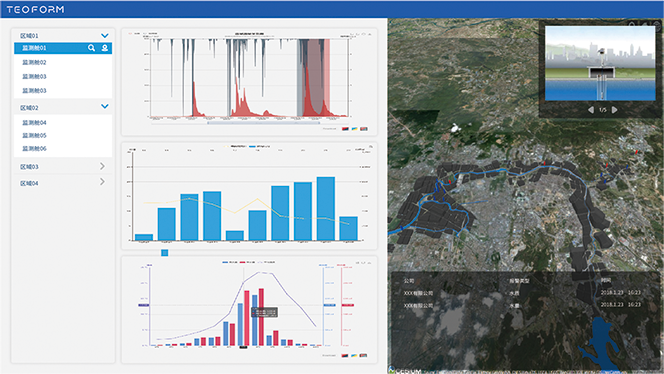This screenshot has height=374, width=664.
Task: Click the 区域04 group label
Action: tap(29, 183)
